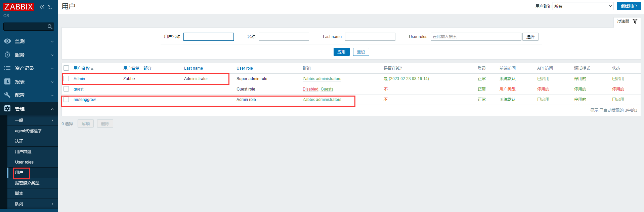Sort by User role column header
This screenshot has height=212, width=644.
pyautogui.click(x=245, y=68)
